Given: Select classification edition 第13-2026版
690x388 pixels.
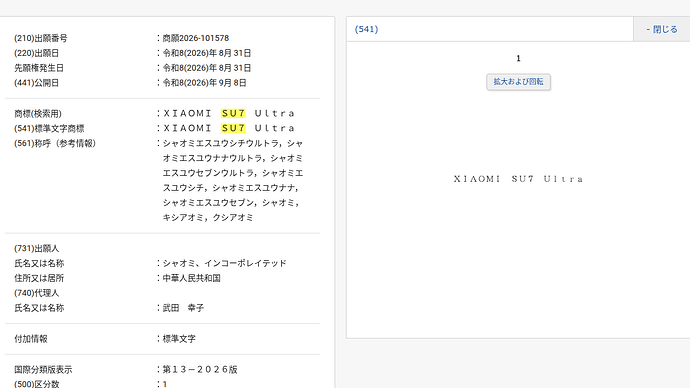Looking at the screenshot, I should tap(200, 370).
